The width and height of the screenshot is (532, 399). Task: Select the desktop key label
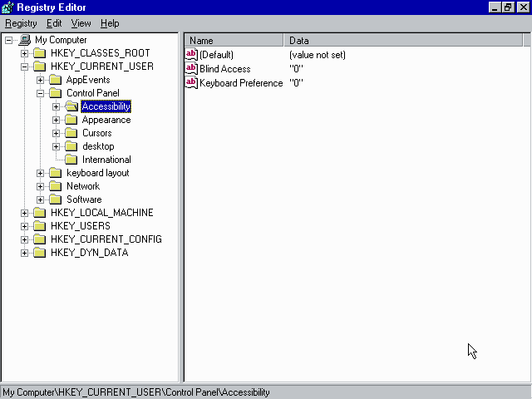point(98,146)
